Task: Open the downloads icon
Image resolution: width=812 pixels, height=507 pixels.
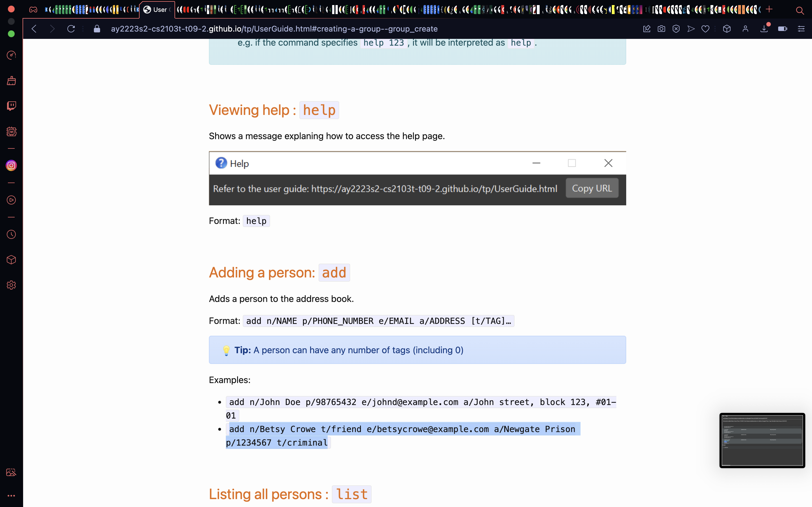Action: click(x=764, y=29)
